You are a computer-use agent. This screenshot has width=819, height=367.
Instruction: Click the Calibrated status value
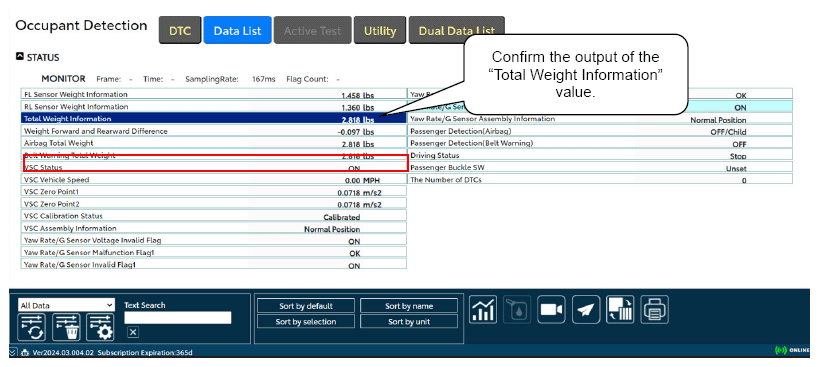342,217
